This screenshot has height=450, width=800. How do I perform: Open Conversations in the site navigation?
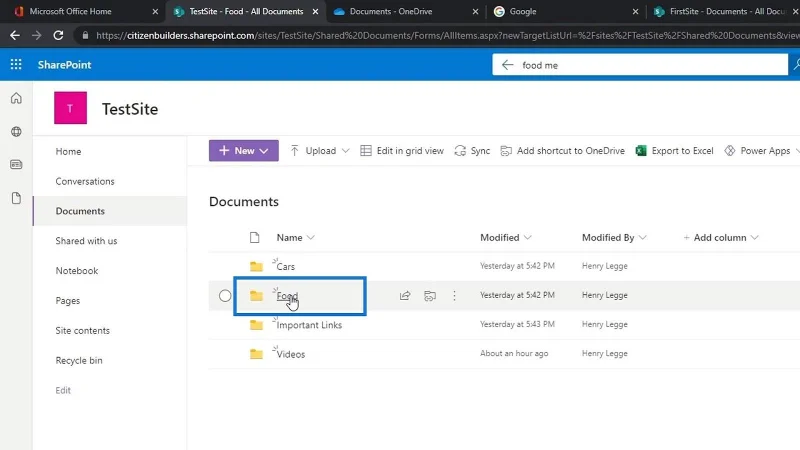[x=85, y=181]
